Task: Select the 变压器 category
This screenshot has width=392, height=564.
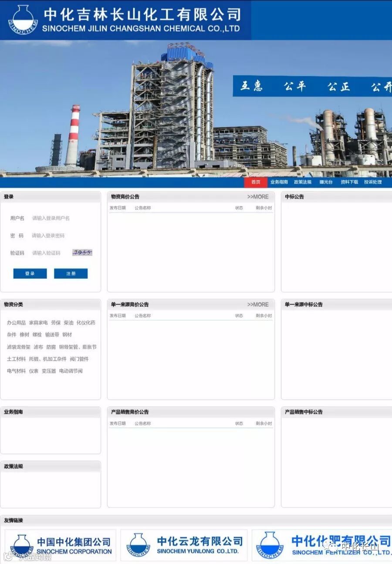Action: pos(49,371)
